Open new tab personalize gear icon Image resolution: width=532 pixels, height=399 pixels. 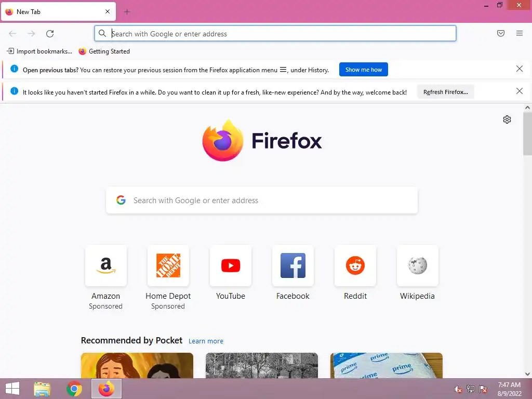(507, 119)
